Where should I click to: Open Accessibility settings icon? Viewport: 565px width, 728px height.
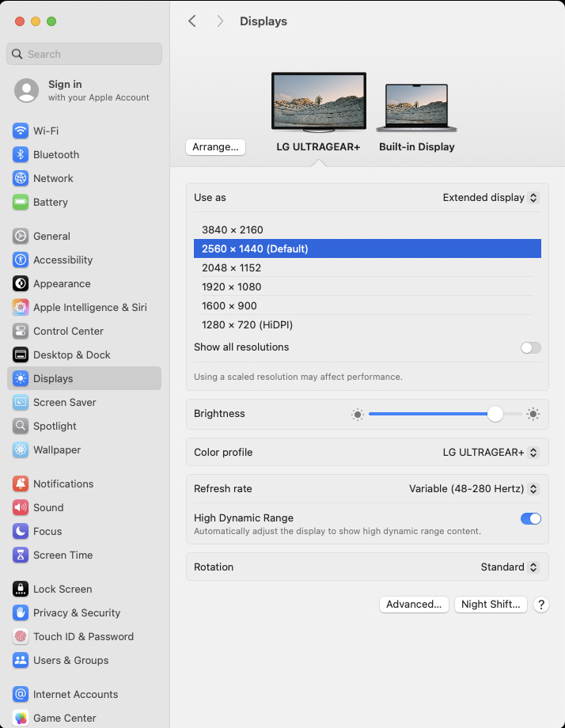[21, 260]
